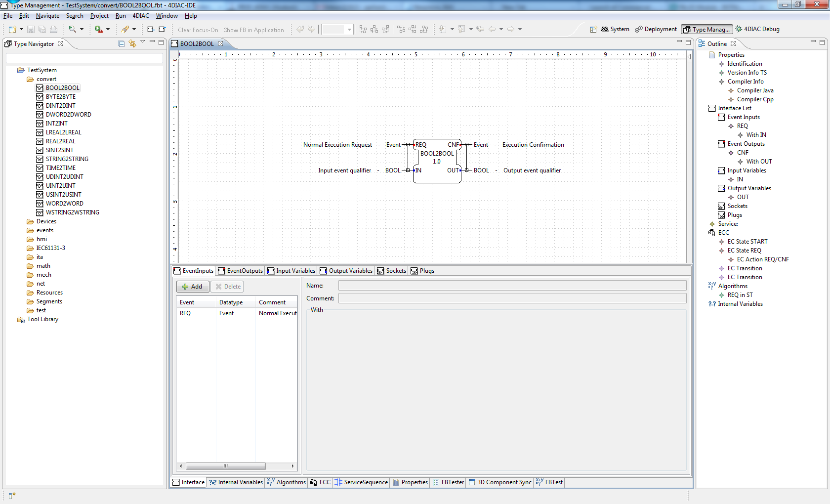Click the Name input field
The image size is (830, 504).
point(512,286)
